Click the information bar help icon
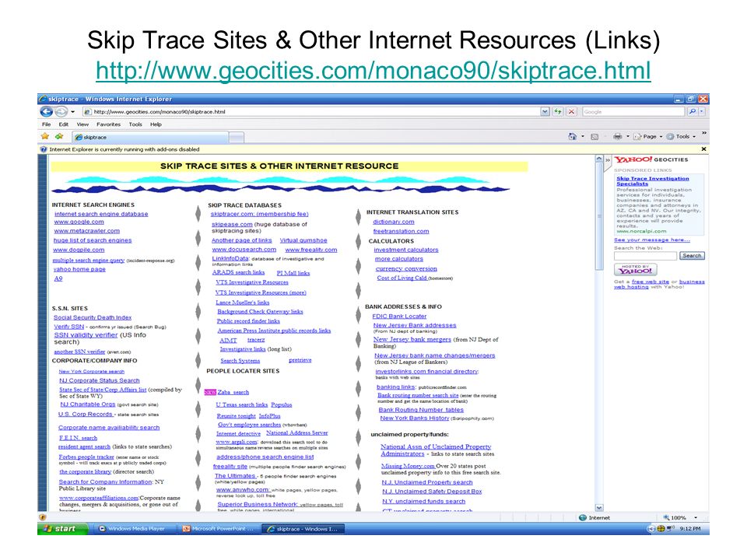The width and height of the screenshot is (747, 560). point(44,149)
